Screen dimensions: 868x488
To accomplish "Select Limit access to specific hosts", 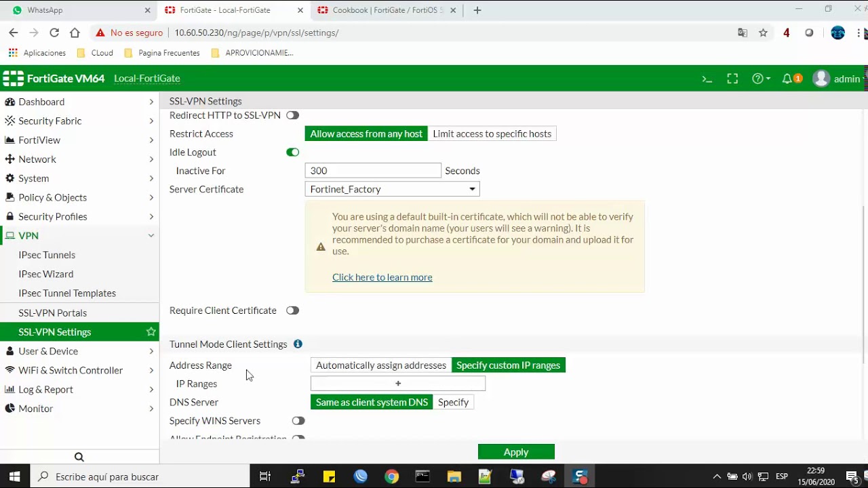I will [492, 134].
